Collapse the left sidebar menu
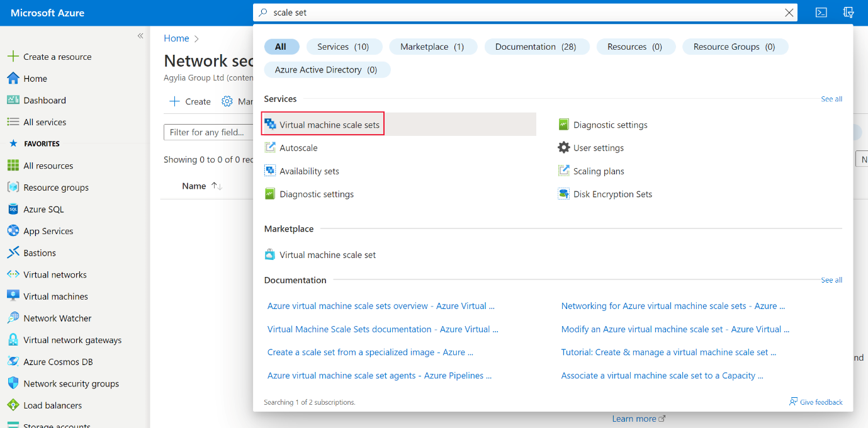The width and height of the screenshot is (868, 428). click(140, 36)
